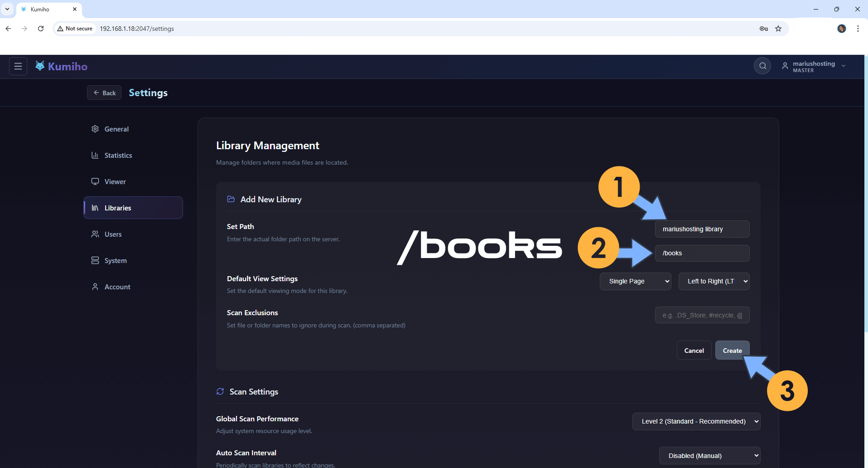868x468 pixels.
Task: Click the Scan Settings refresh icon
Action: point(220,391)
